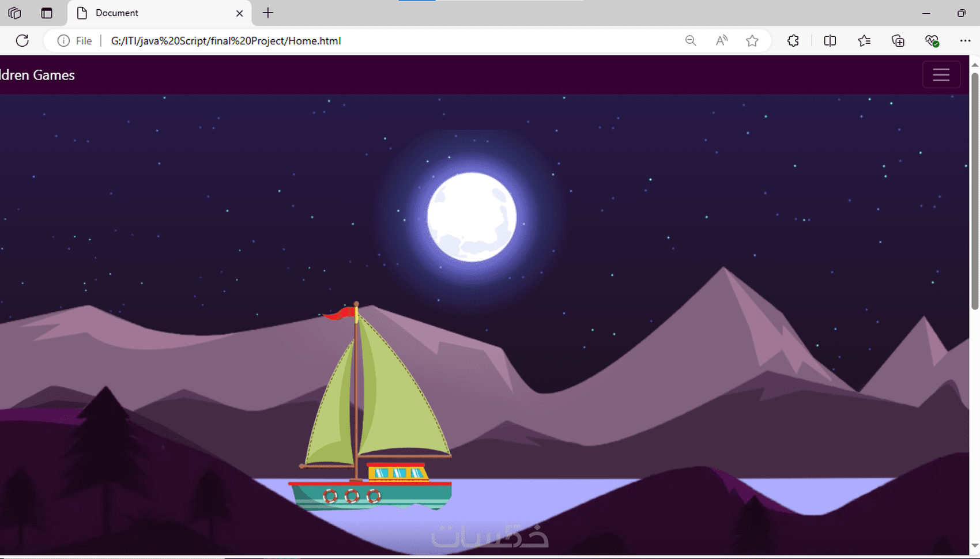Add Home.html to favorites with the star
Image resolution: width=980 pixels, height=559 pixels.
click(x=752, y=40)
